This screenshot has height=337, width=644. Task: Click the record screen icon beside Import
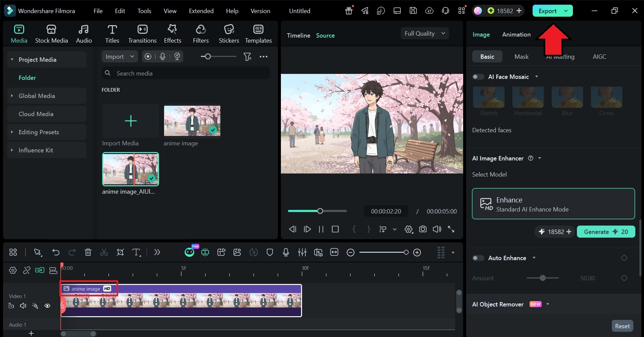pyautogui.click(x=148, y=56)
